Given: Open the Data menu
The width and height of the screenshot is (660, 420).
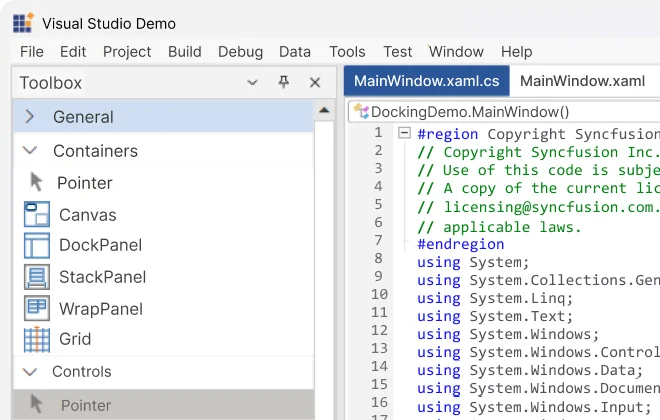Looking at the screenshot, I should (295, 52).
